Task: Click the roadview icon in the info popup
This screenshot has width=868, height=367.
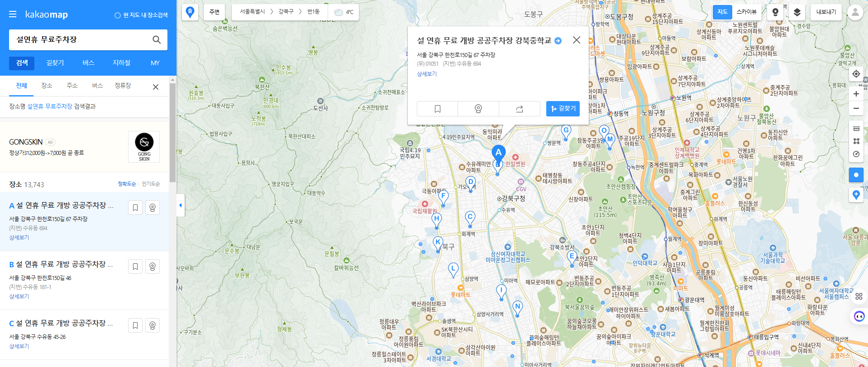Action: tap(478, 109)
